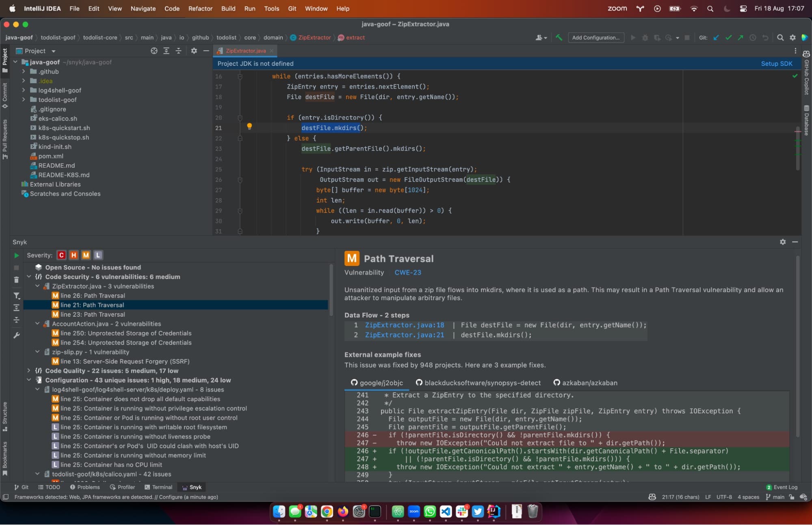Screen dimensions: 812x525
Task: Clean Snyk results with trash icon
Action: (17, 280)
